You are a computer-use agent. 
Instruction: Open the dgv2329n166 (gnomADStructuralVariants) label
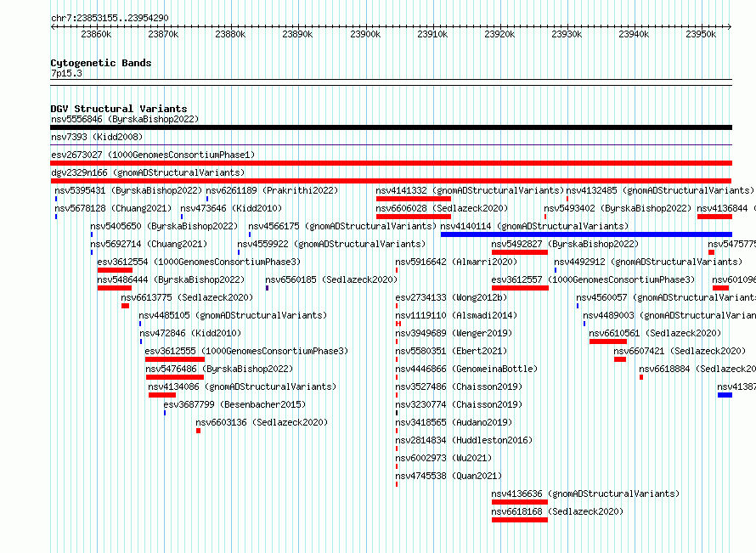click(x=148, y=172)
